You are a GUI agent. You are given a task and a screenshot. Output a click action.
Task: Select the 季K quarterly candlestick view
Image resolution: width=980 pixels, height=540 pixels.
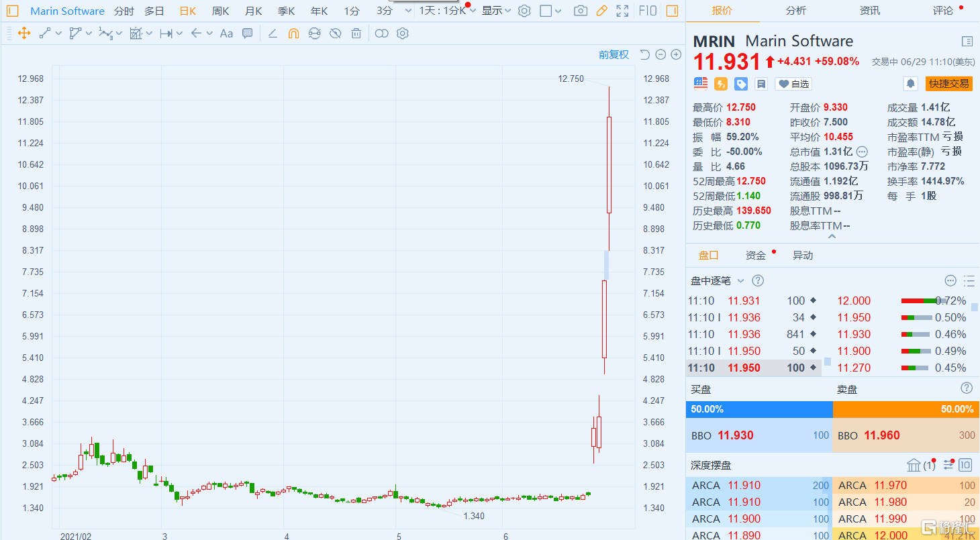[287, 11]
